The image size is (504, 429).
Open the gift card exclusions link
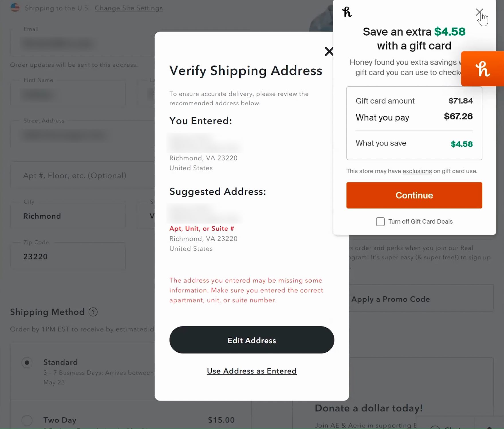click(417, 171)
